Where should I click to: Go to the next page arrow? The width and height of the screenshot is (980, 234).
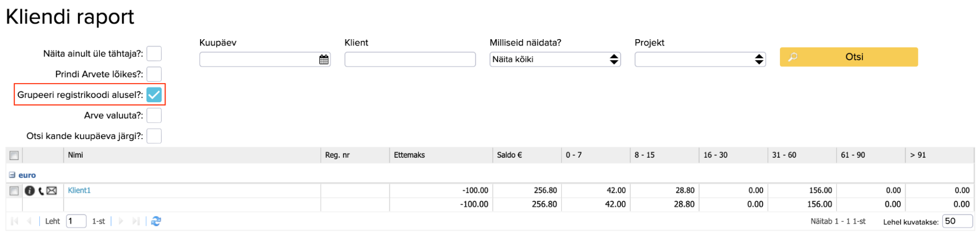pyautogui.click(x=121, y=221)
